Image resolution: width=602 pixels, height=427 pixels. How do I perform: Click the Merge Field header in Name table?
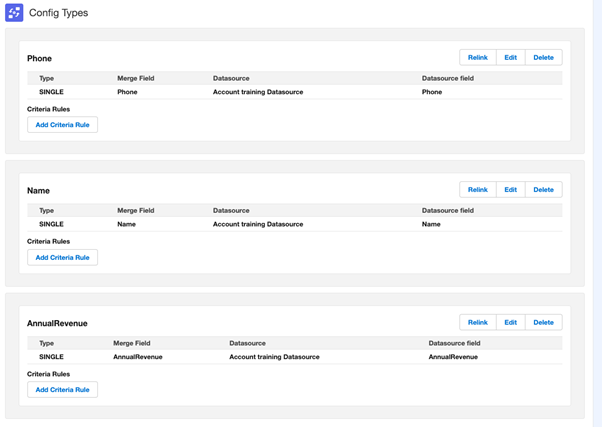coord(135,211)
